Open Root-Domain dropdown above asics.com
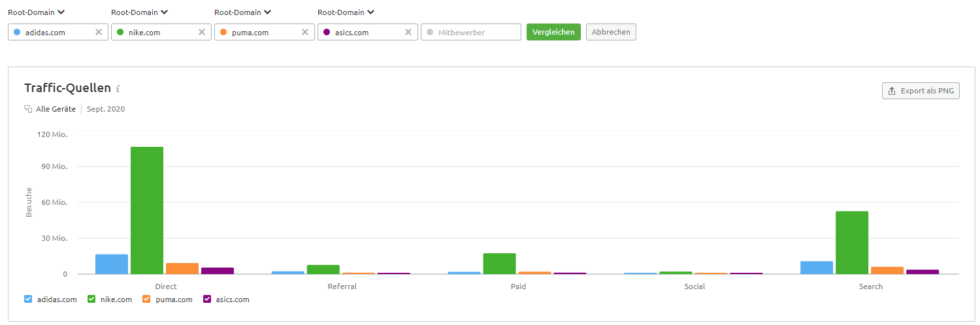The image size is (980, 325). (346, 12)
